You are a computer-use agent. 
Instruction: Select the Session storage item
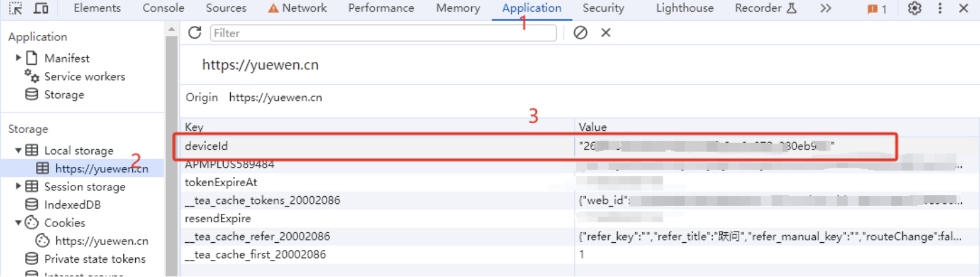pyautogui.click(x=84, y=187)
